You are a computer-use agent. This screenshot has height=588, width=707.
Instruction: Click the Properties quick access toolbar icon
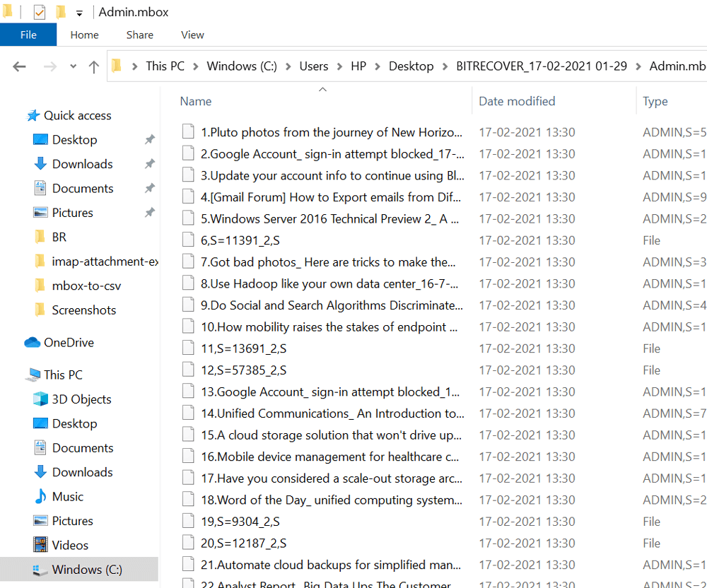point(39,12)
